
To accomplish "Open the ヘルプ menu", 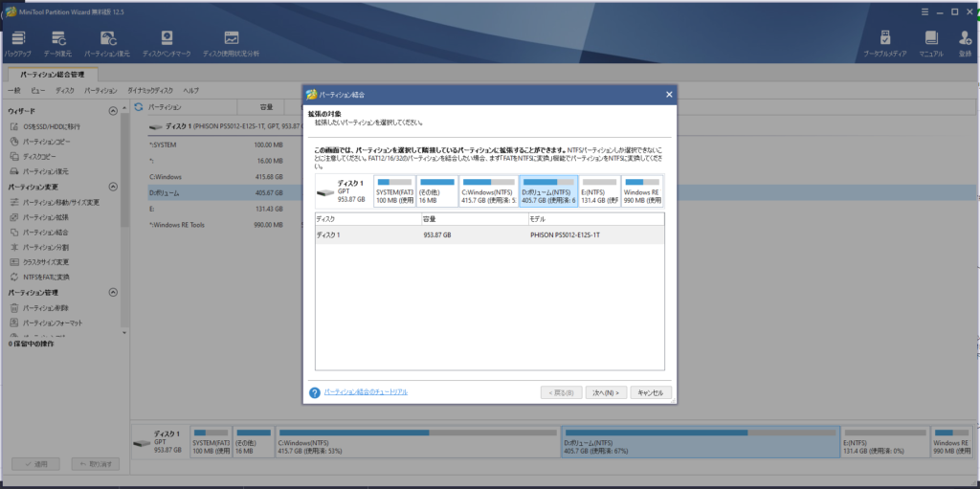I will point(190,91).
